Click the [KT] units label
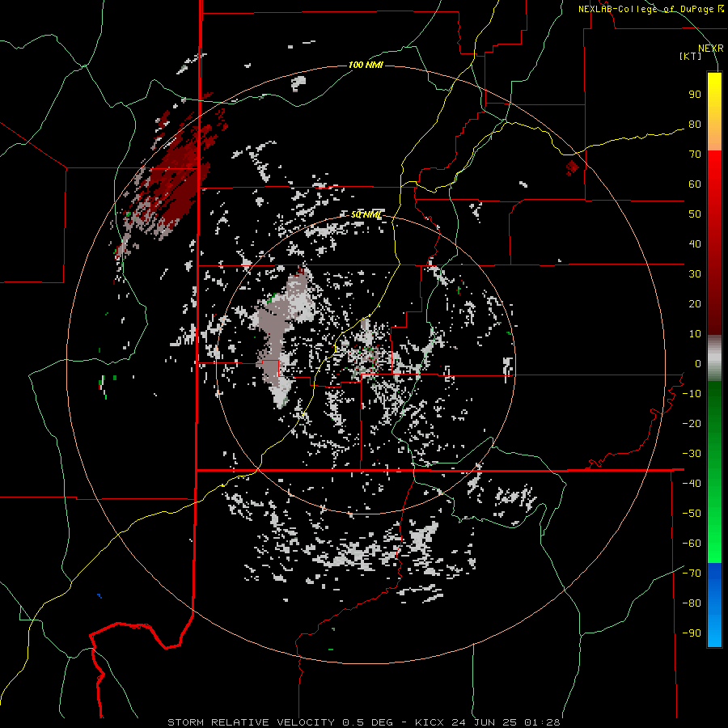Viewport: 728px width, 728px height. pyautogui.click(x=690, y=56)
